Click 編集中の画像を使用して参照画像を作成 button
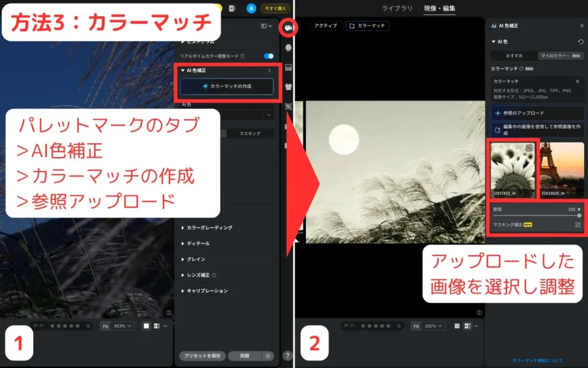The height and width of the screenshot is (368, 588). [538, 130]
